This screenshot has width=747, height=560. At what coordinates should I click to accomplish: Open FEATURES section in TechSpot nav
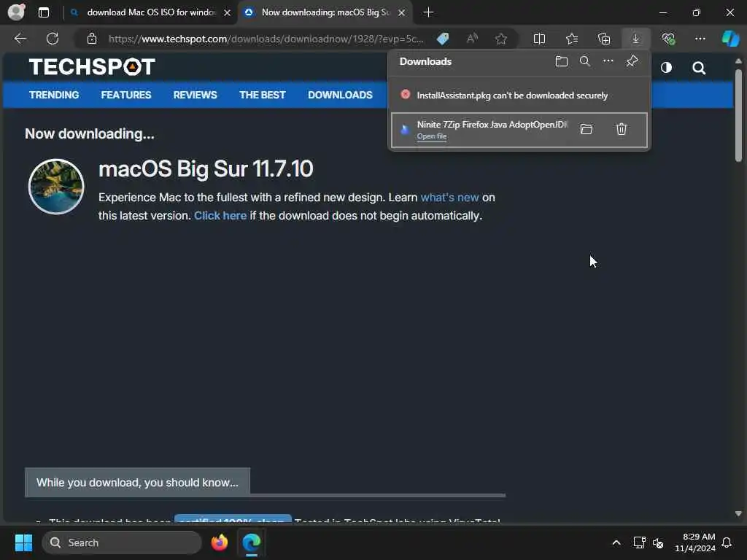[125, 95]
